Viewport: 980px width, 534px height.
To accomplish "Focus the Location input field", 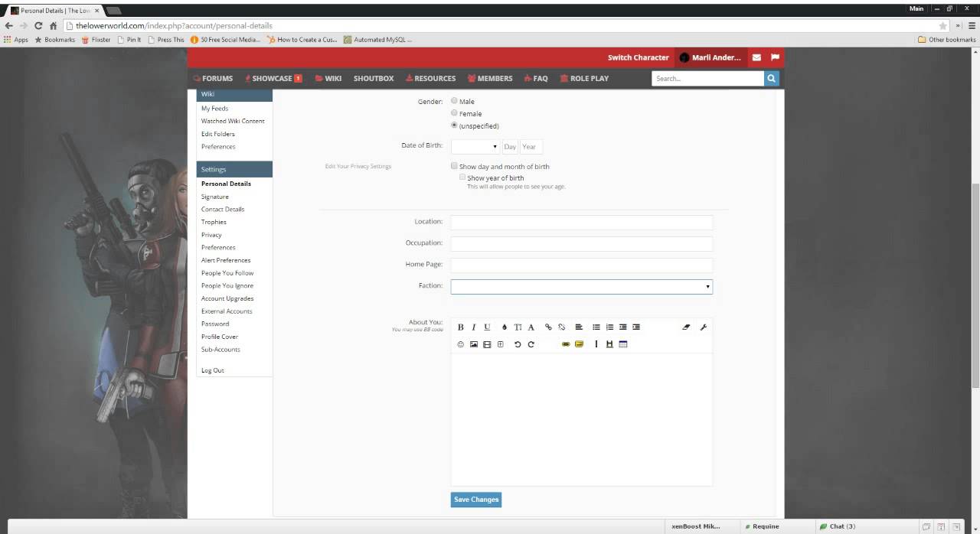I will pos(582,222).
